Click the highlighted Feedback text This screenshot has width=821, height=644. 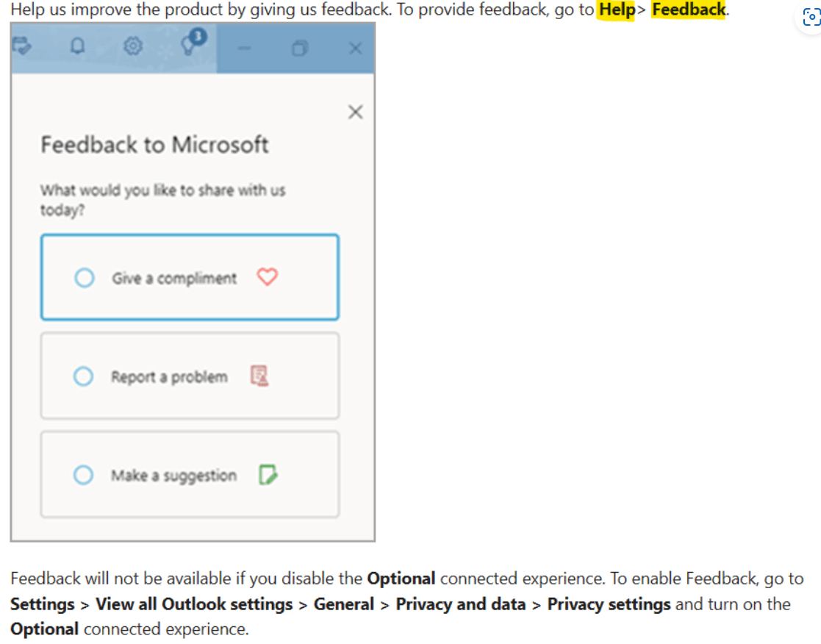click(x=688, y=10)
